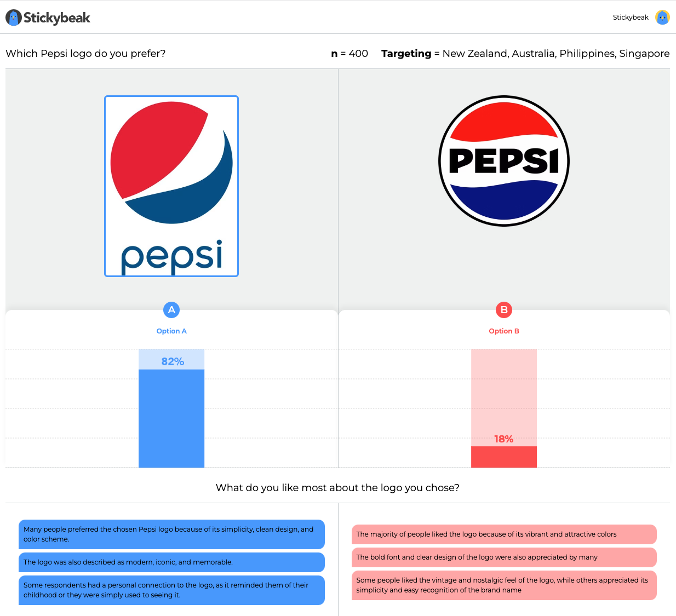Click the Pepsi globe logo for Option B

coord(503,161)
